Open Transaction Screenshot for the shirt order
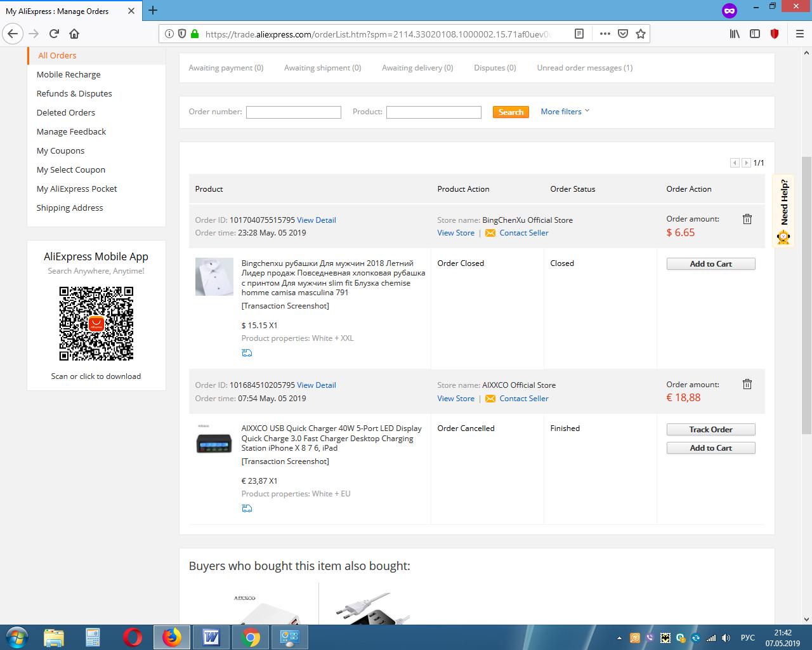The height and width of the screenshot is (650, 812). [x=285, y=306]
